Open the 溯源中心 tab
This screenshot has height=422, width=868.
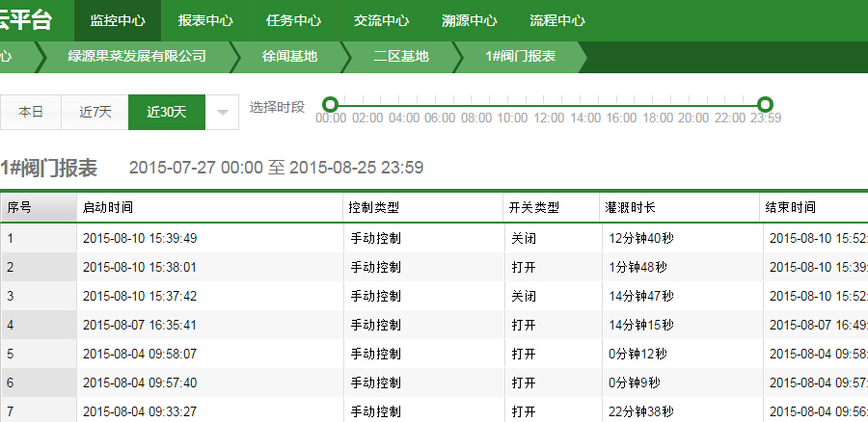click(x=469, y=20)
